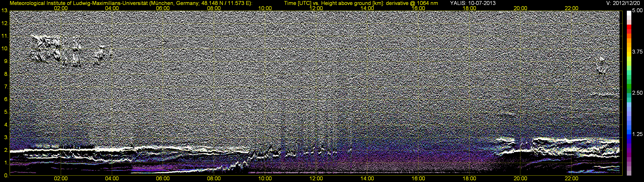The height and width of the screenshot is (182, 644).
Task: Click the 06:00 label on the bottom time axis
Action: tap(163, 179)
